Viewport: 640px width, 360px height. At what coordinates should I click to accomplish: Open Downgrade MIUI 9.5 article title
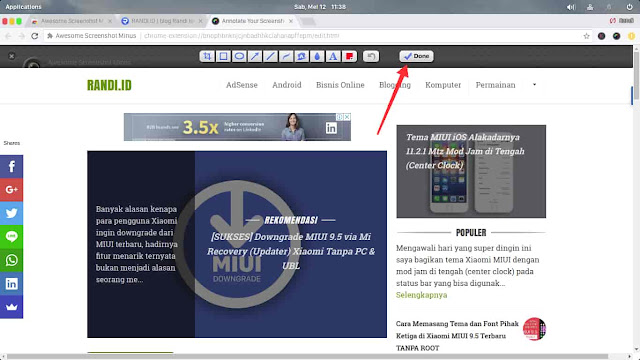tap(291, 251)
